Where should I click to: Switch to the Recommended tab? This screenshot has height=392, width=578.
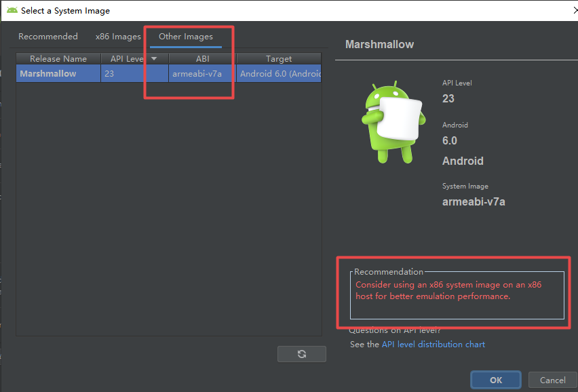pos(48,37)
